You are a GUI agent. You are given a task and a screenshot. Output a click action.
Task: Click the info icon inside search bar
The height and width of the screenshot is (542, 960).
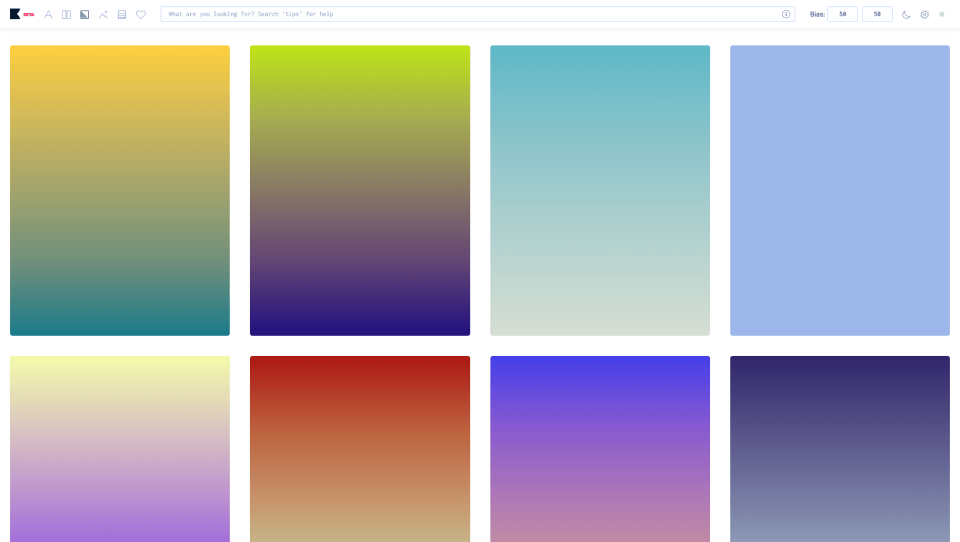pyautogui.click(x=786, y=14)
